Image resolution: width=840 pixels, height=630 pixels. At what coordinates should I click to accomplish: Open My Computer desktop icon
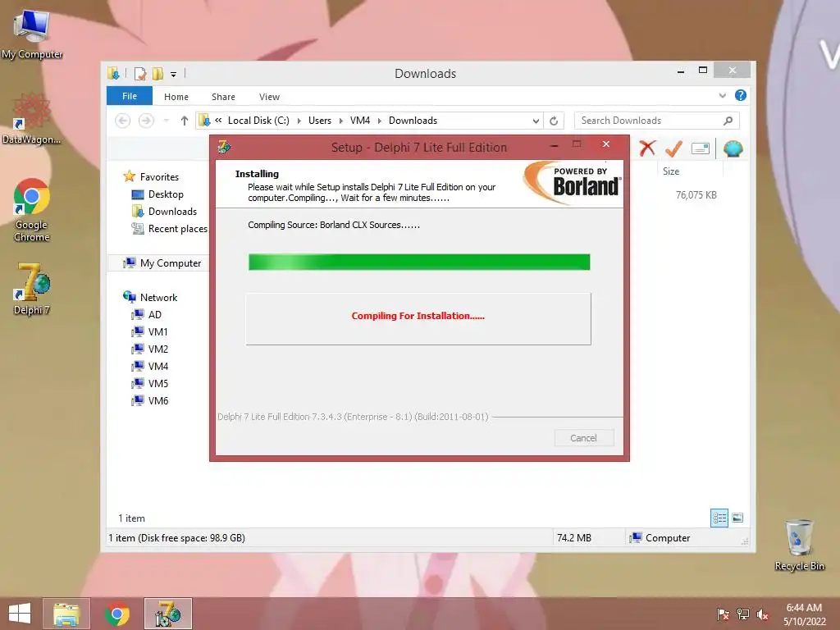[x=32, y=34]
